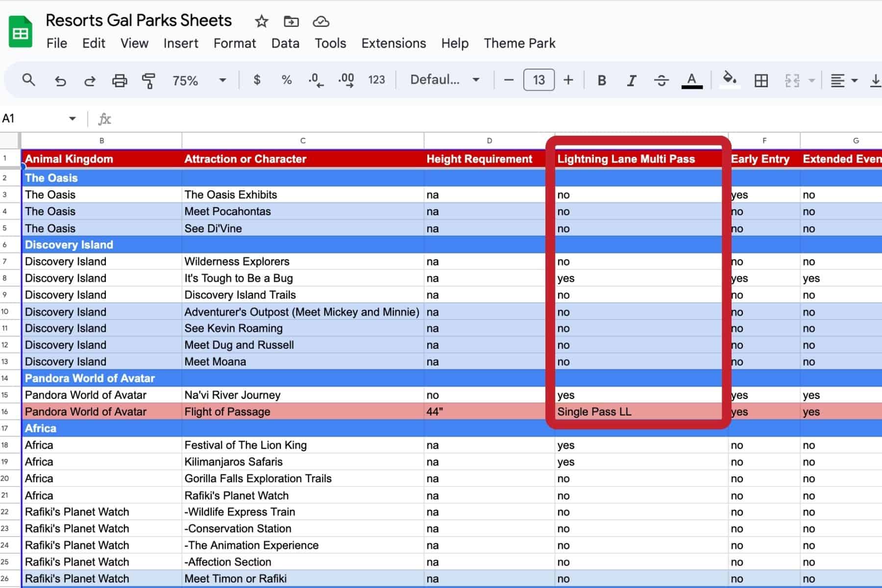This screenshot has width=882, height=588.
Task: Format as currency with dollar icon
Action: (257, 80)
